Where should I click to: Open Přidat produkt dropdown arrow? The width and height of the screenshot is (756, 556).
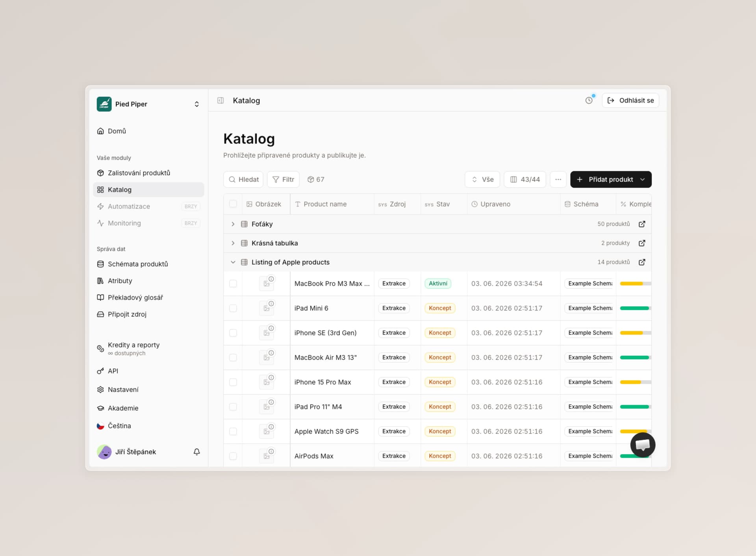click(x=643, y=179)
